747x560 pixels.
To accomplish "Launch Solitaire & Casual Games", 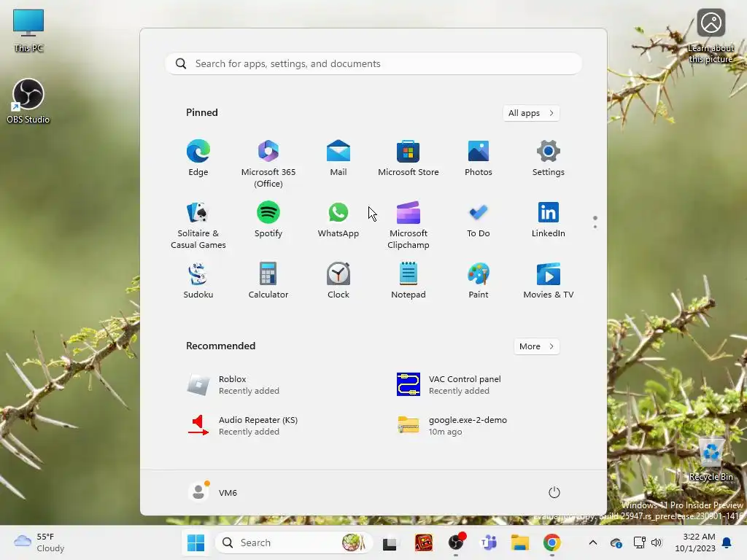I will pyautogui.click(x=198, y=225).
